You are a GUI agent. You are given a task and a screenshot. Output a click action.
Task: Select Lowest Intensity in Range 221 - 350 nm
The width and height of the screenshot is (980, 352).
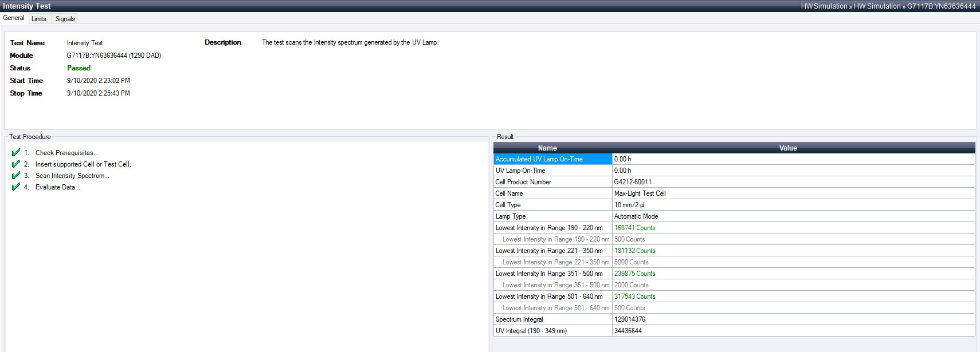pos(549,251)
